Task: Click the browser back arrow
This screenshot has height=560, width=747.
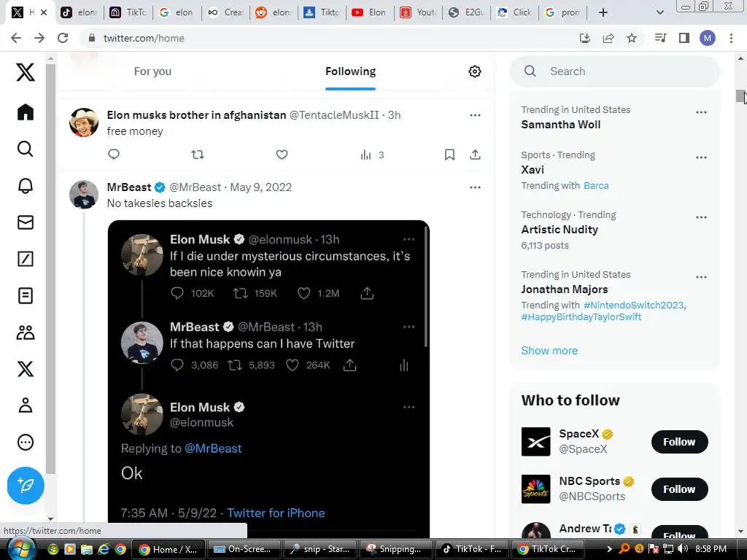Action: 16,38
